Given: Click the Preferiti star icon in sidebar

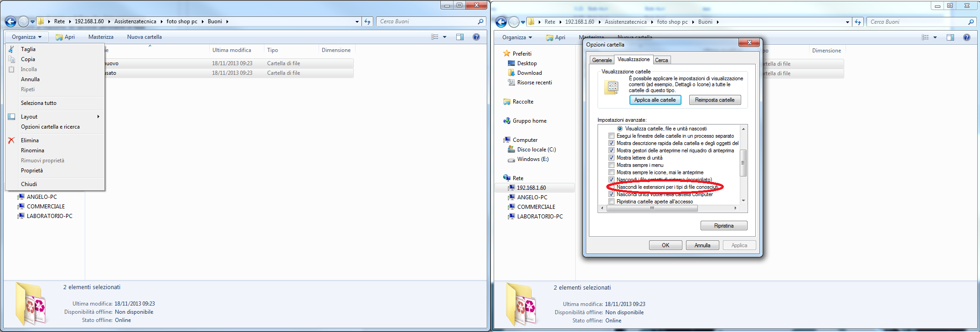Looking at the screenshot, I should click(x=506, y=54).
